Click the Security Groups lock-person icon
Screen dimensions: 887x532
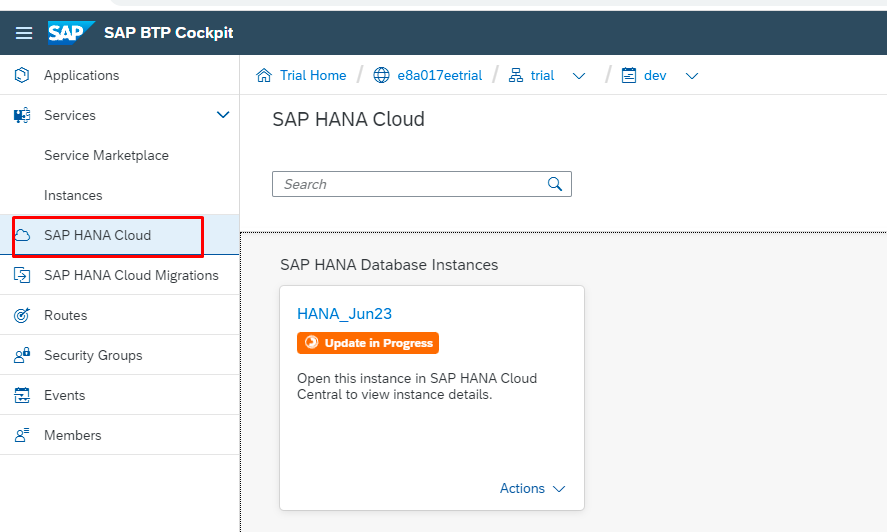pos(22,355)
